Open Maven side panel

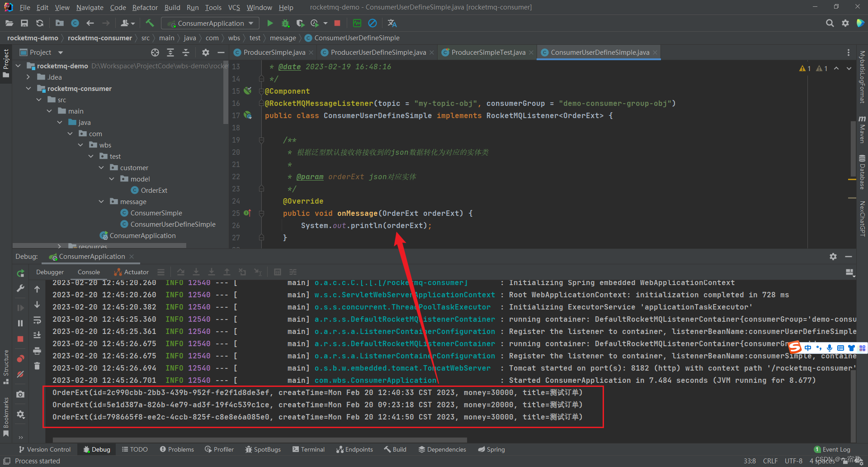coord(862,129)
